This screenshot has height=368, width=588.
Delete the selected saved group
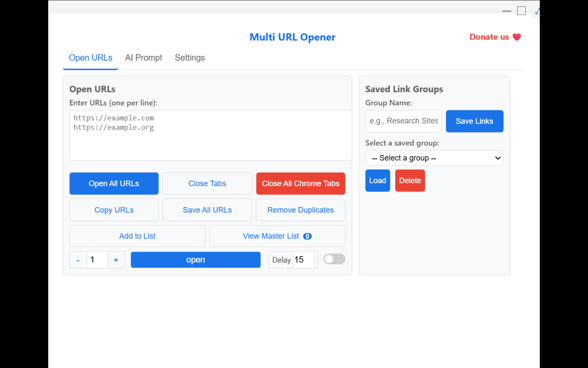(x=410, y=180)
